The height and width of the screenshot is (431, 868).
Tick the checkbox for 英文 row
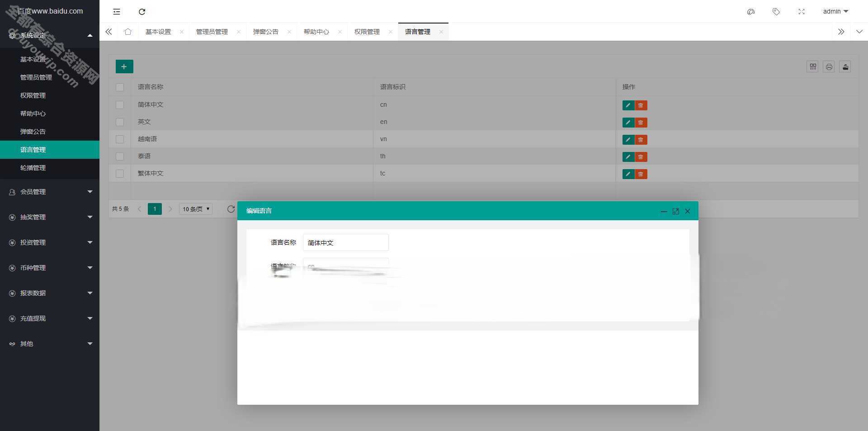120,122
